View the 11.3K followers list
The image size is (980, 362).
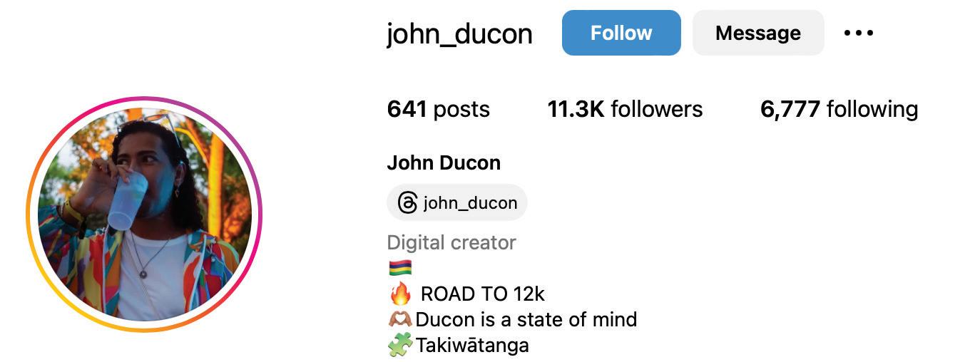pyautogui.click(x=625, y=109)
